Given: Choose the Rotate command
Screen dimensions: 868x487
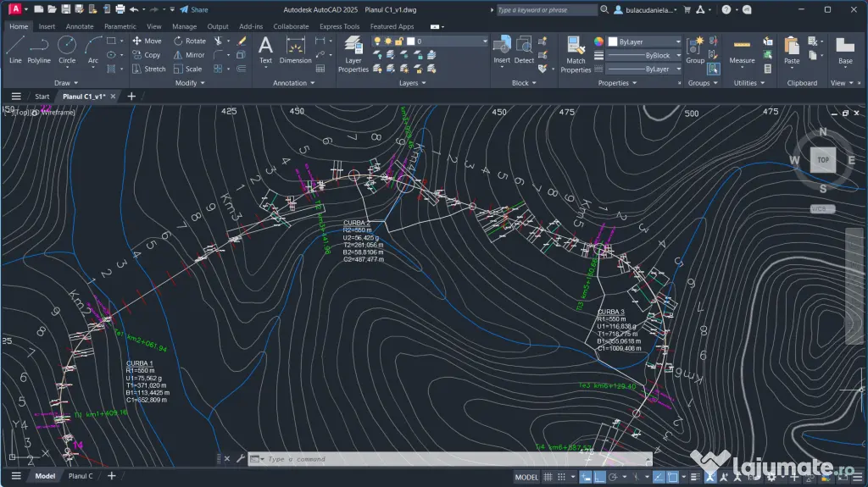Looking at the screenshot, I should tap(189, 41).
